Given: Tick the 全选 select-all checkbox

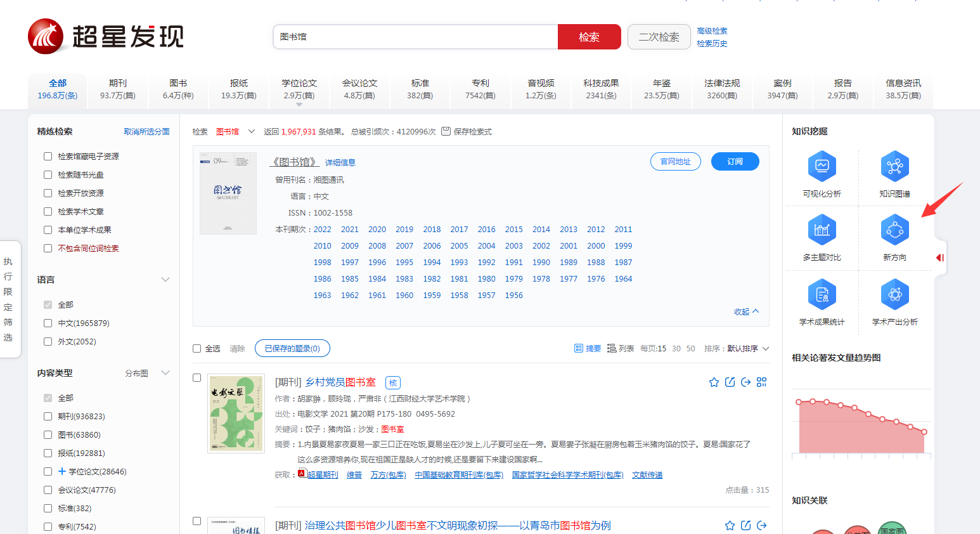Looking at the screenshot, I should coord(197,349).
